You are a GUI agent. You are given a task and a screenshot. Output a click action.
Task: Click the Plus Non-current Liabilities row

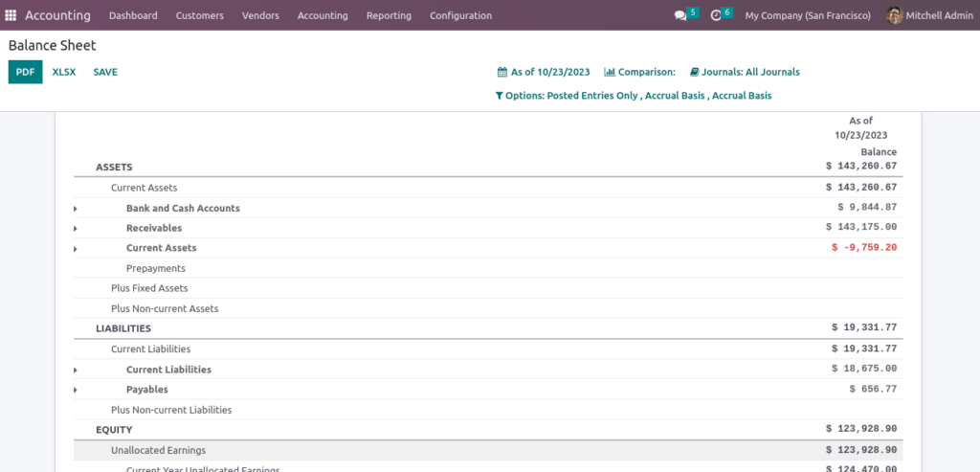pos(488,410)
